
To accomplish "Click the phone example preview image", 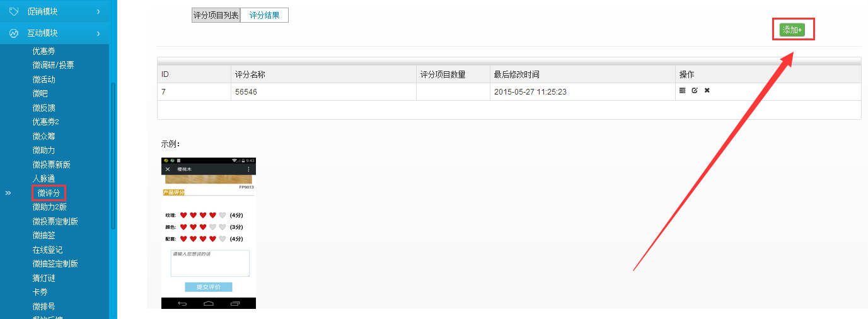I will (209, 233).
